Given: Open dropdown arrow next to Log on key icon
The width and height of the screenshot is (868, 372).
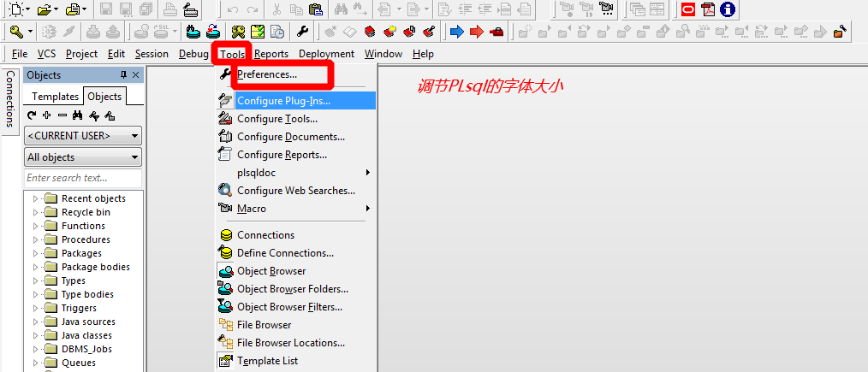Looking at the screenshot, I should [30, 32].
